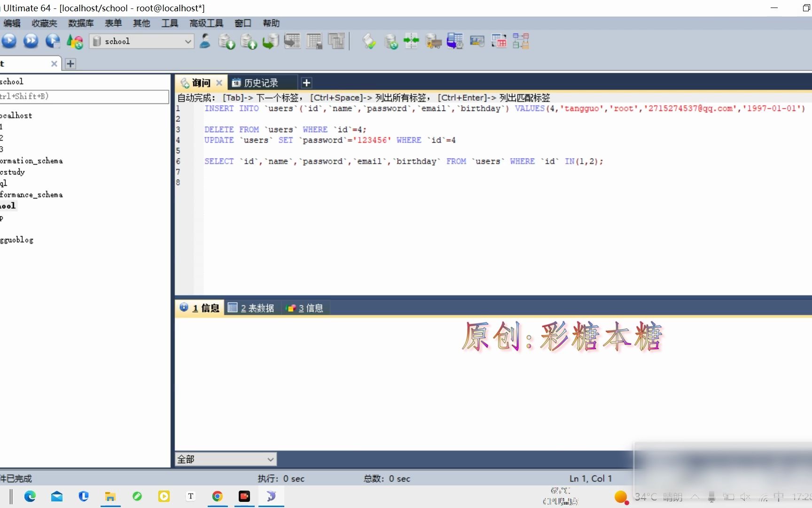Click the DELETE FROM statement on line 3

[285, 129]
